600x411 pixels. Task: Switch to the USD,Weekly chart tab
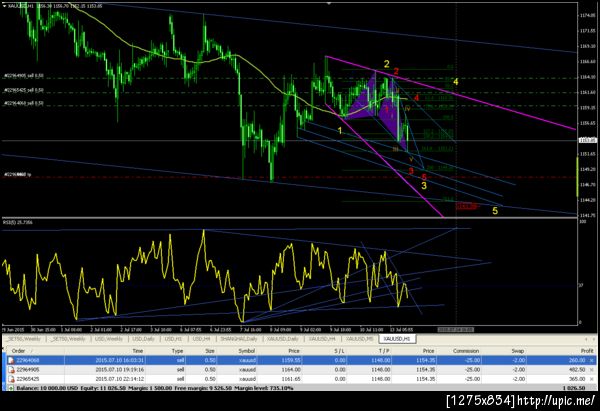tap(109, 339)
